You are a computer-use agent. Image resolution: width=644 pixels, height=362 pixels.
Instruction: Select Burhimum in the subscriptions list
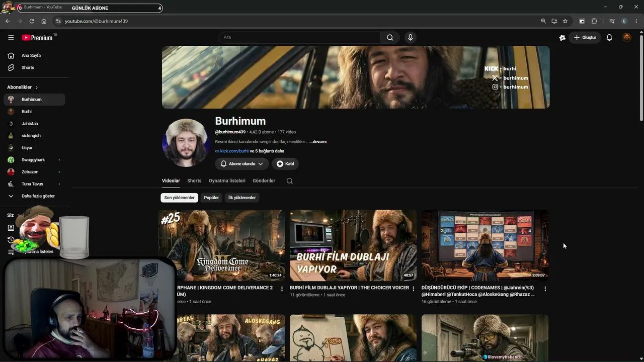pyautogui.click(x=34, y=100)
